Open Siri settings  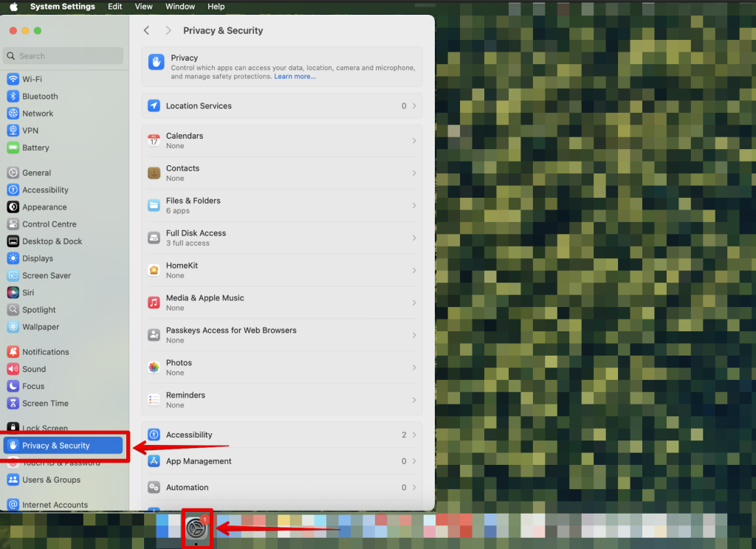(x=63, y=292)
